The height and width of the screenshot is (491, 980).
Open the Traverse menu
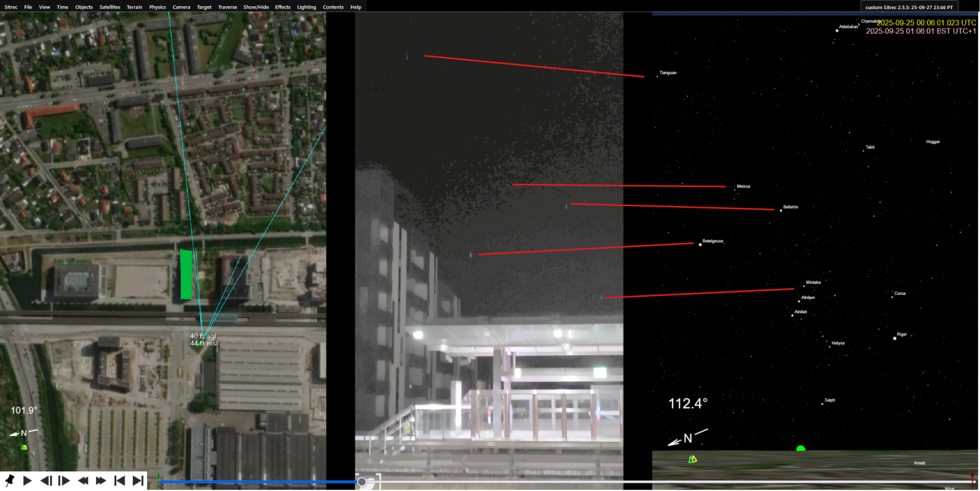point(227,7)
